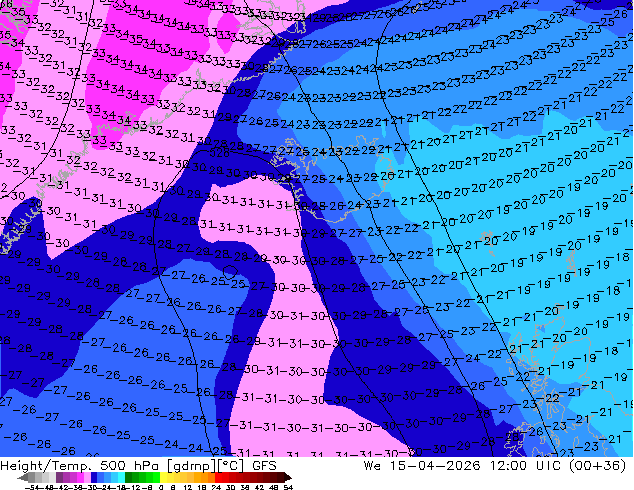Click the "We 15-04-2026 12:00 UTC" timestamp
Viewport: 634px width, 490px height.
point(463,466)
